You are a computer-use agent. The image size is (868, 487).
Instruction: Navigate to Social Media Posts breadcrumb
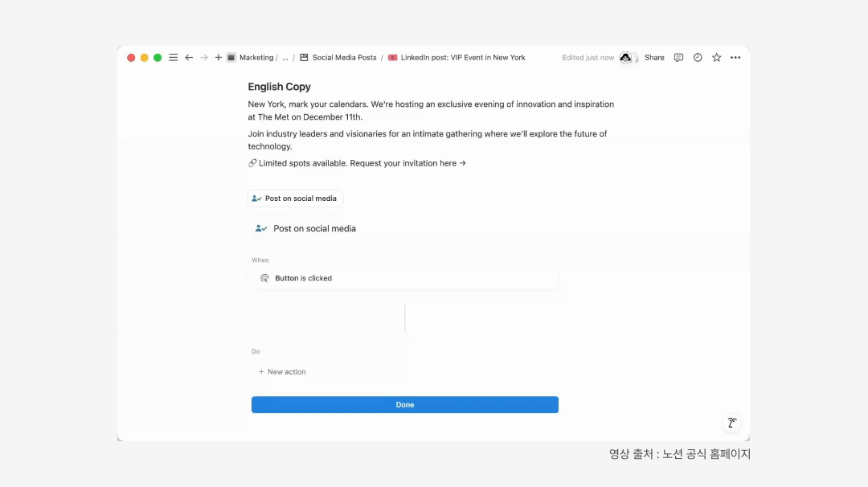[344, 58]
